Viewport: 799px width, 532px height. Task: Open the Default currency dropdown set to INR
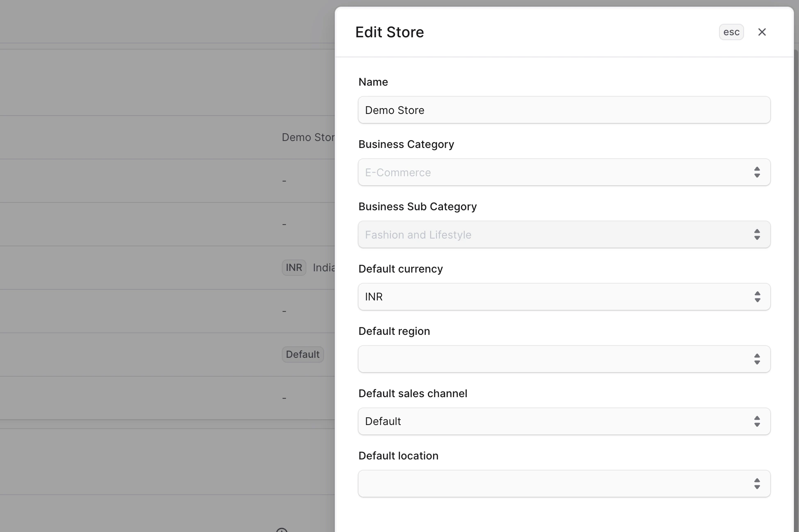tap(564, 297)
